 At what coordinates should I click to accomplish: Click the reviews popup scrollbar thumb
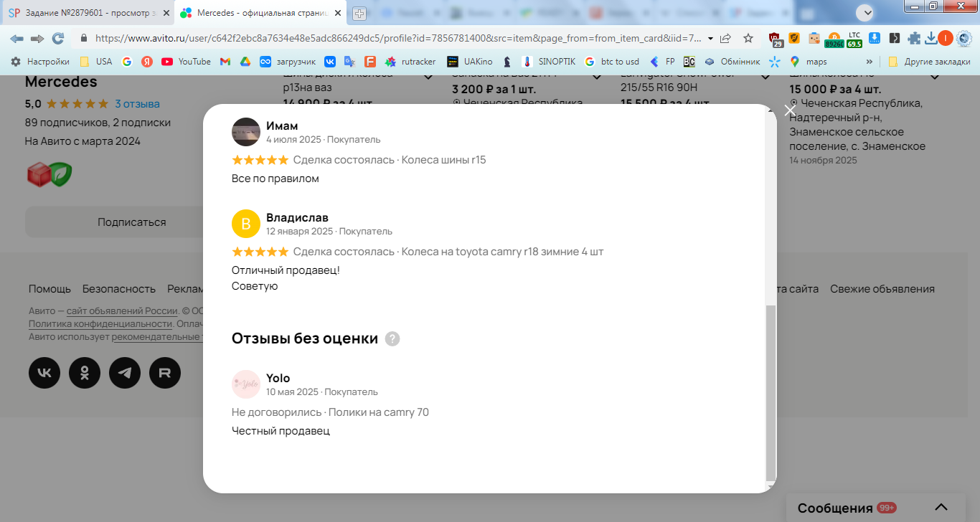[771, 393]
